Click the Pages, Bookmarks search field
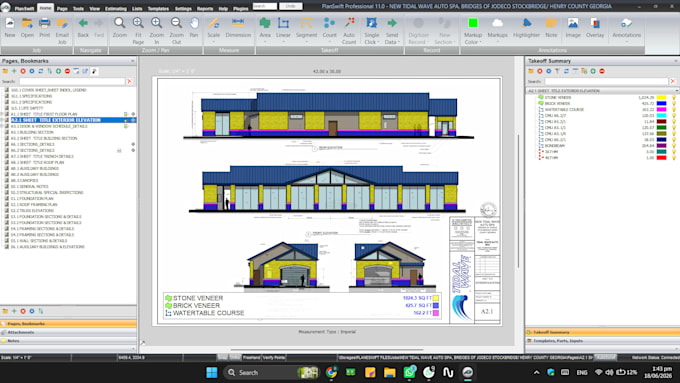The height and width of the screenshot is (383, 680). point(72,81)
